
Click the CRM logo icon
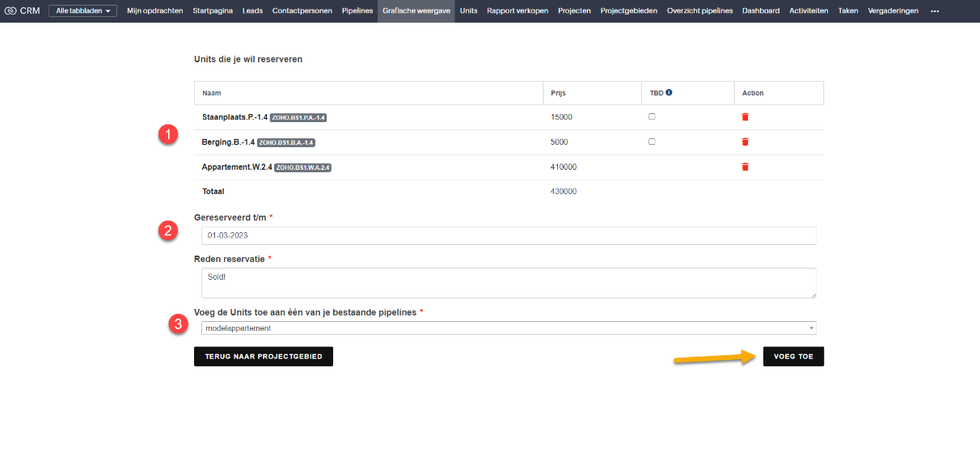point(11,11)
